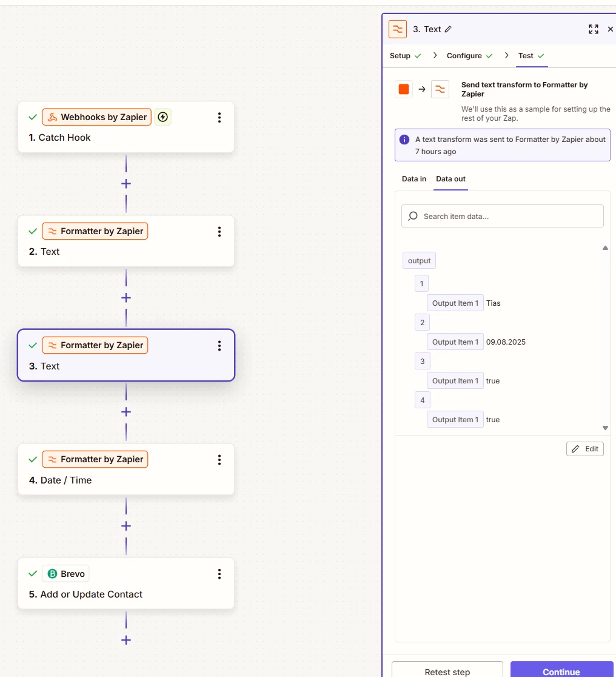
Task: Switch to the Setup tab
Action: 405,56
